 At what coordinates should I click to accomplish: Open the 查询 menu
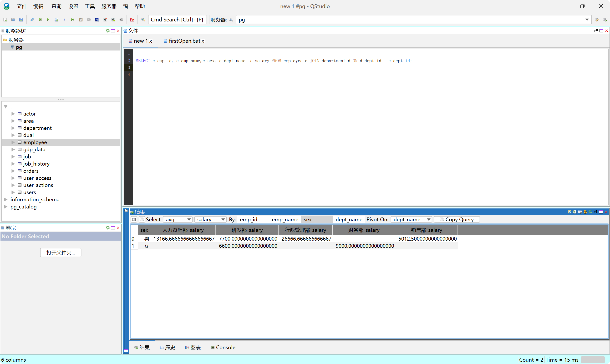coord(56,6)
